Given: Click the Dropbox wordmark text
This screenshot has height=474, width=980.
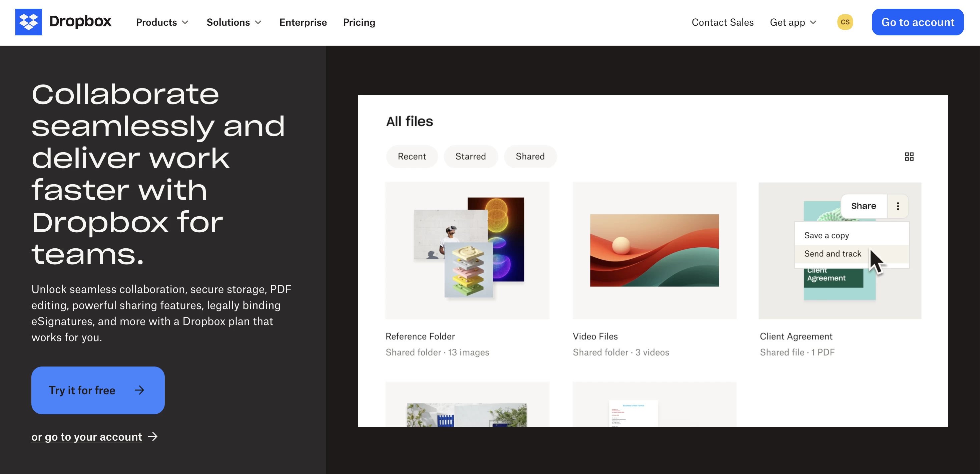Looking at the screenshot, I should pos(80,22).
